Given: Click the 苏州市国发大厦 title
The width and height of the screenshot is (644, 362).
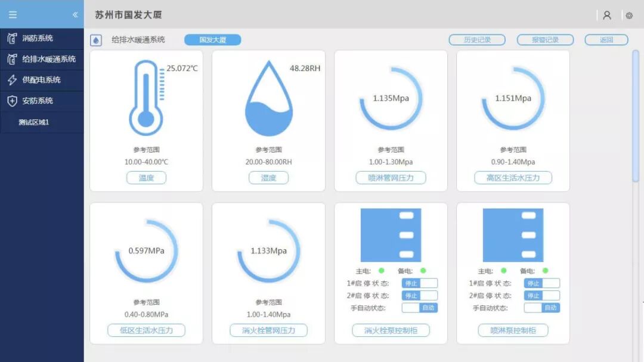Looking at the screenshot, I should [x=129, y=15].
